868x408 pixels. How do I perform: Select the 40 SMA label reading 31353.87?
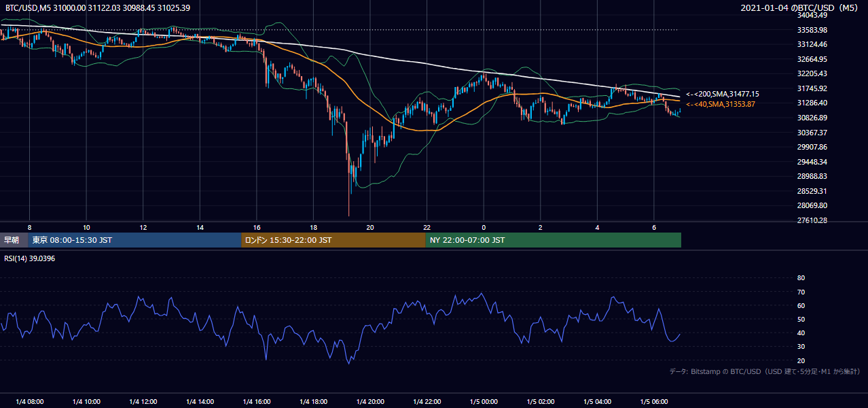click(x=721, y=104)
